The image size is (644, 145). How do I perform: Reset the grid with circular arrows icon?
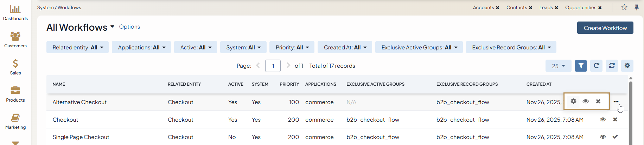click(x=612, y=66)
